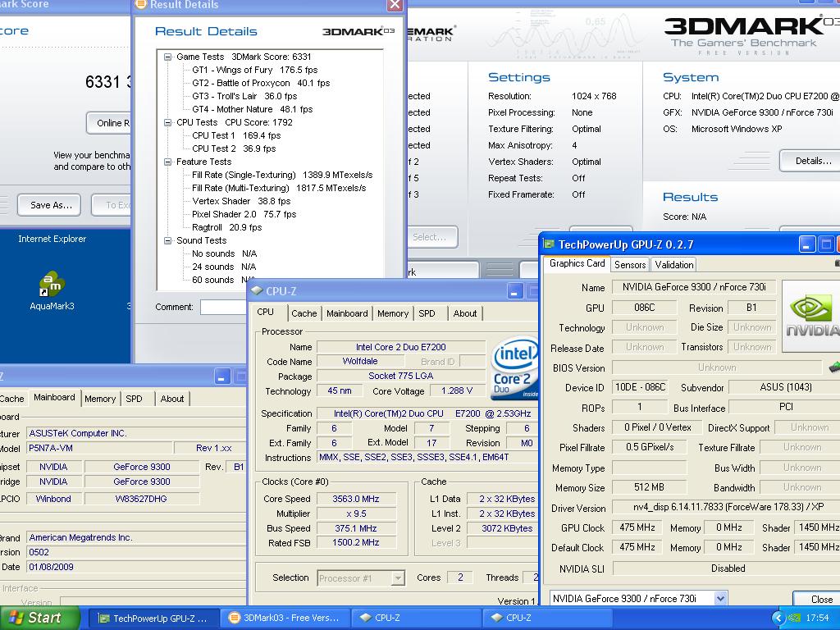This screenshot has width=840, height=630.
Task: Select Pixel Shader 2.0 result row
Action: coord(244,214)
